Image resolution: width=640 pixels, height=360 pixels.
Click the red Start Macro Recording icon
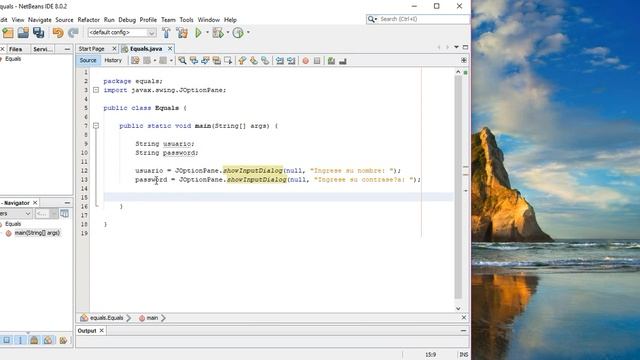[305, 61]
